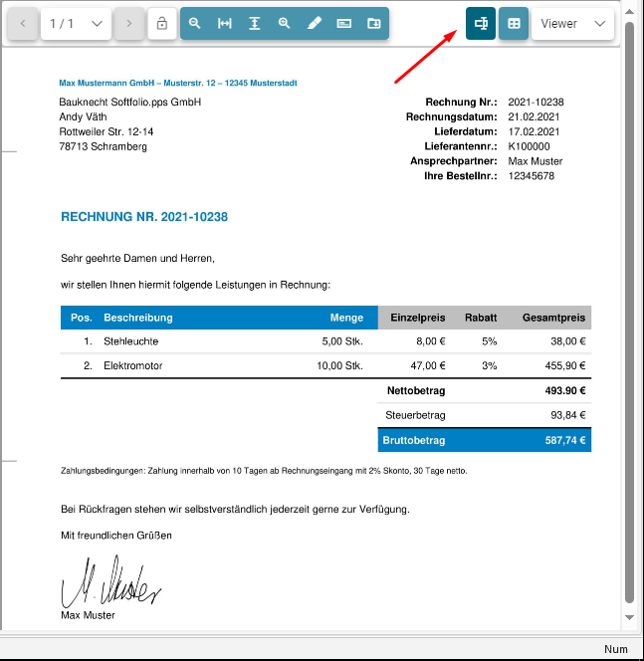Go to the next page
The width and height of the screenshot is (644, 661).
tap(128, 23)
